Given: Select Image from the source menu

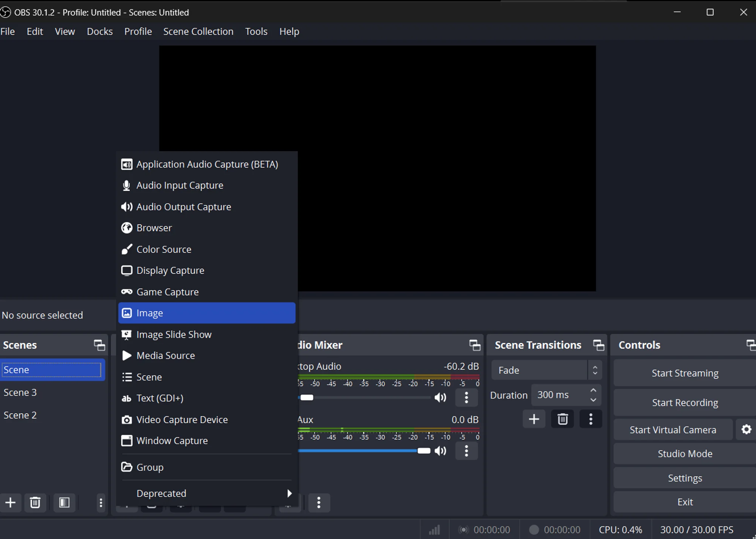Looking at the screenshot, I should pos(207,313).
